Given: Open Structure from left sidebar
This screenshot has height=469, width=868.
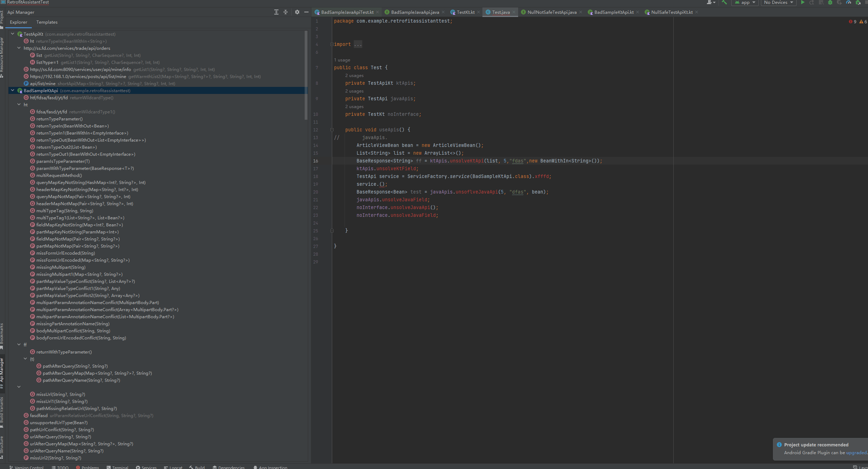Looking at the screenshot, I should click(x=2, y=447).
